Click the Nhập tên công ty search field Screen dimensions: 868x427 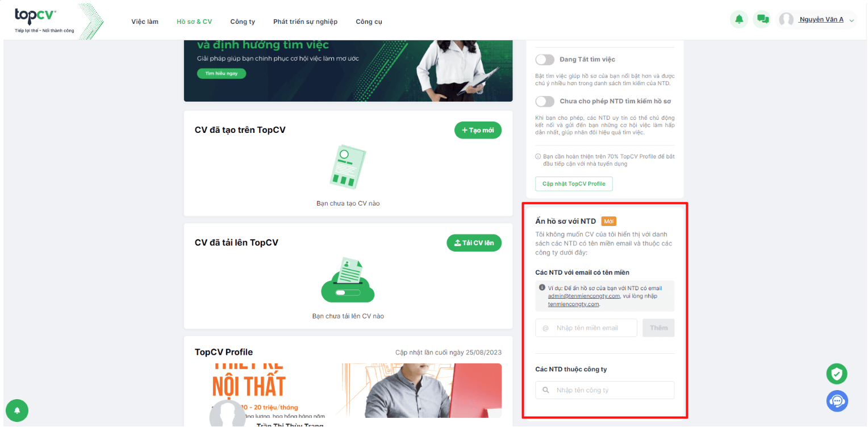[x=604, y=390]
